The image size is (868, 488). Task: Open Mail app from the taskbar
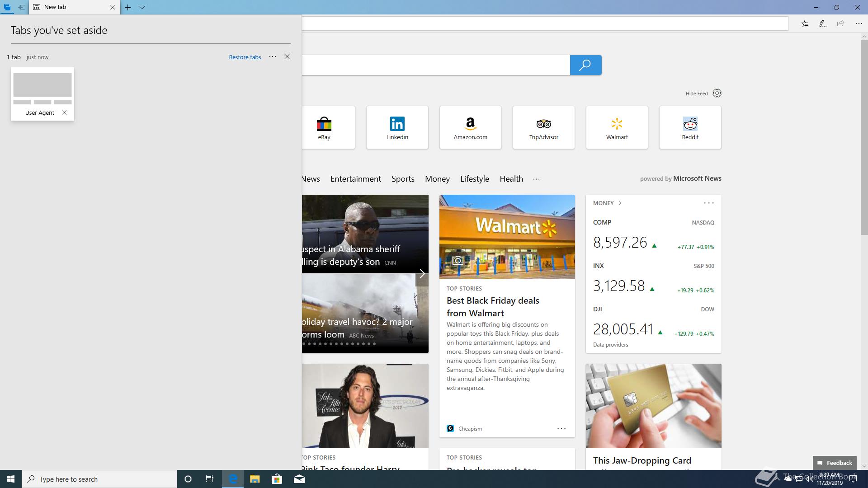299,479
